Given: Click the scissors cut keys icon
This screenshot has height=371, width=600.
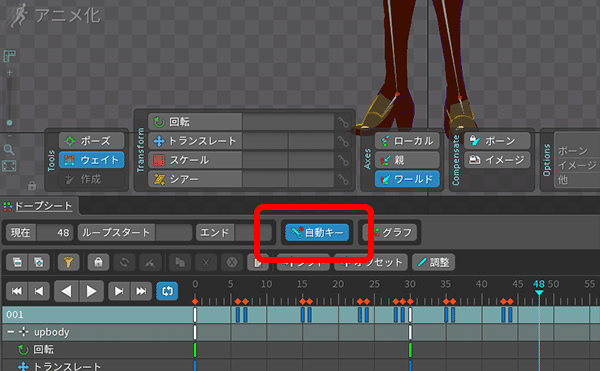Looking at the screenshot, I should click(x=206, y=262).
